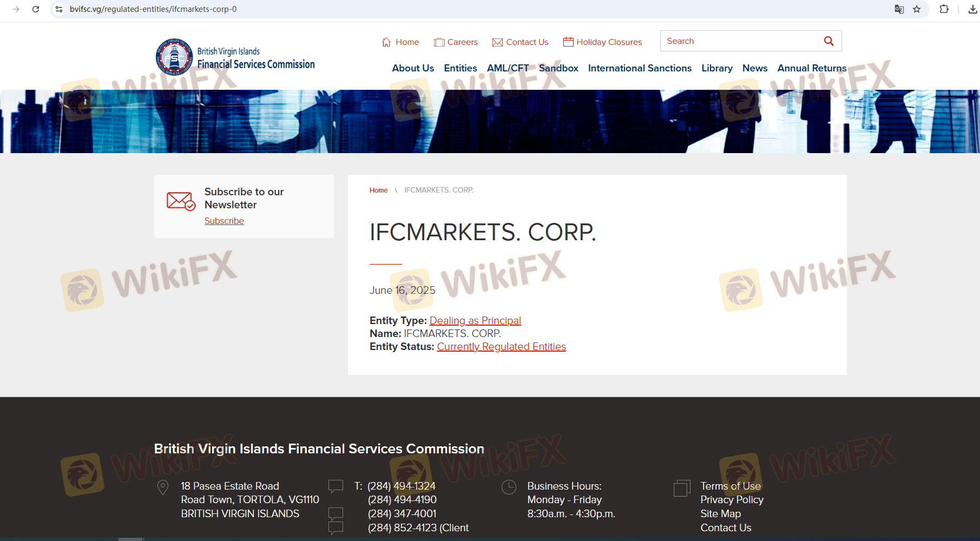The width and height of the screenshot is (980, 541).
Task: Open the Contact Us link in header
Action: click(x=527, y=42)
